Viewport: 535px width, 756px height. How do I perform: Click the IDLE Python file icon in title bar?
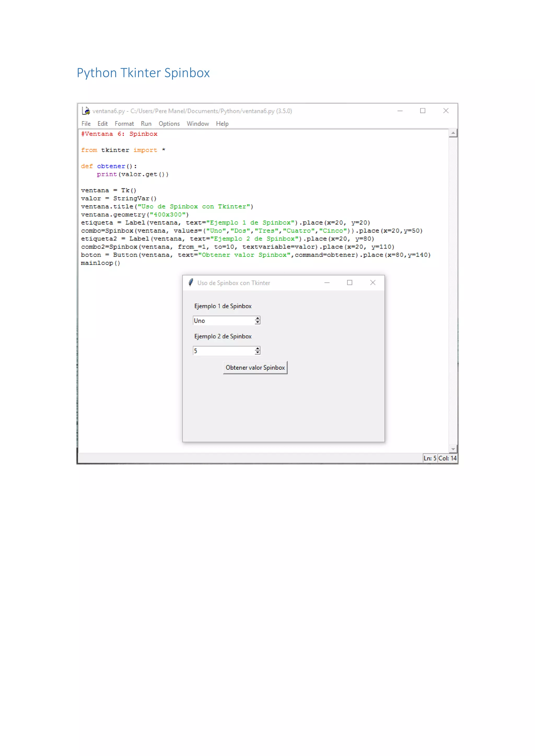point(86,111)
